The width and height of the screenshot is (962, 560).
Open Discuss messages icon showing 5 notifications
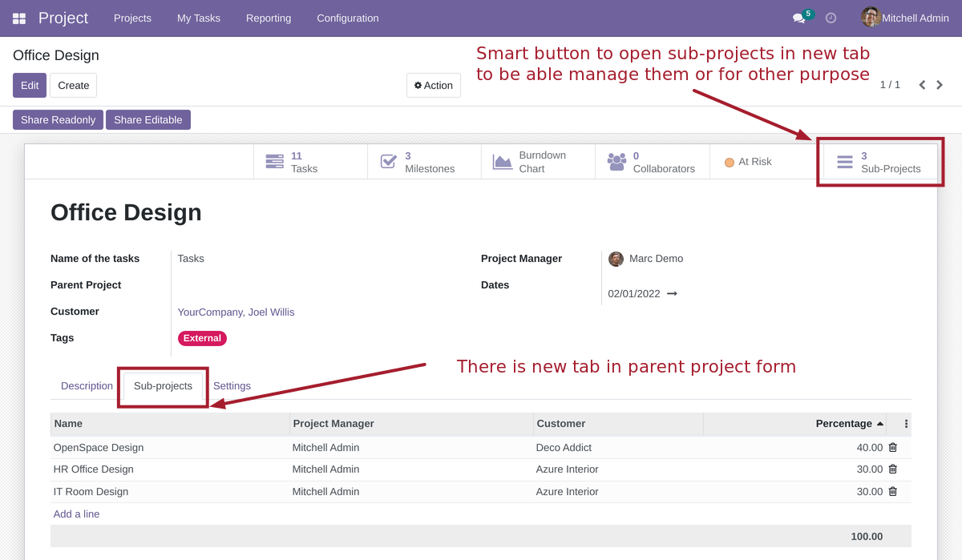point(798,18)
